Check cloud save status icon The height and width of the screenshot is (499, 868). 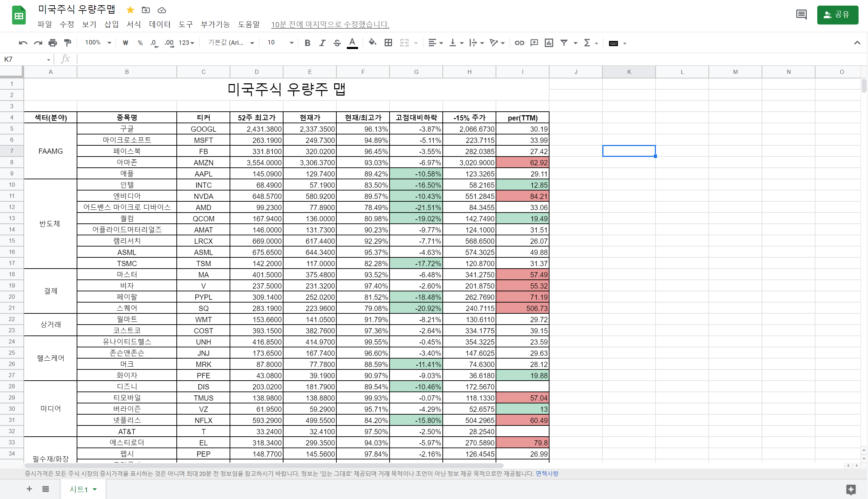162,10
